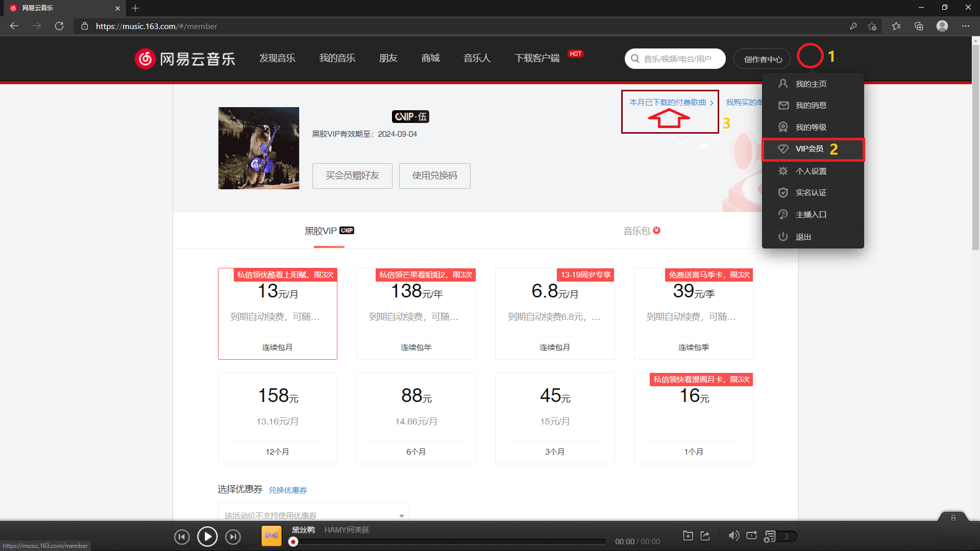The height and width of the screenshot is (551, 980).
Task: Click 使用兑换码 button
Action: 435,176
